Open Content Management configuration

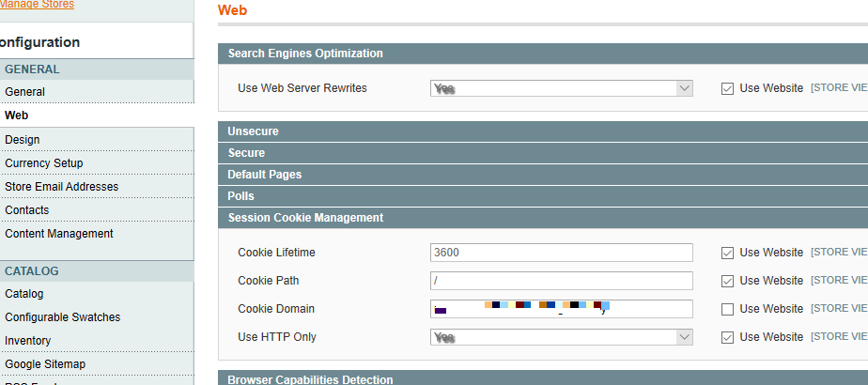[58, 234]
